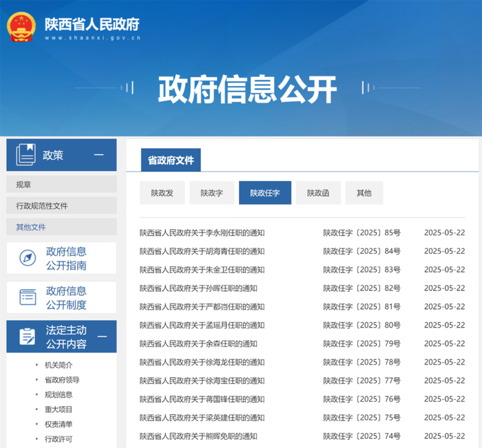This screenshot has width=482, height=448.
Task: Click the list icon for 政府信息公开制度
Action: tap(28, 297)
